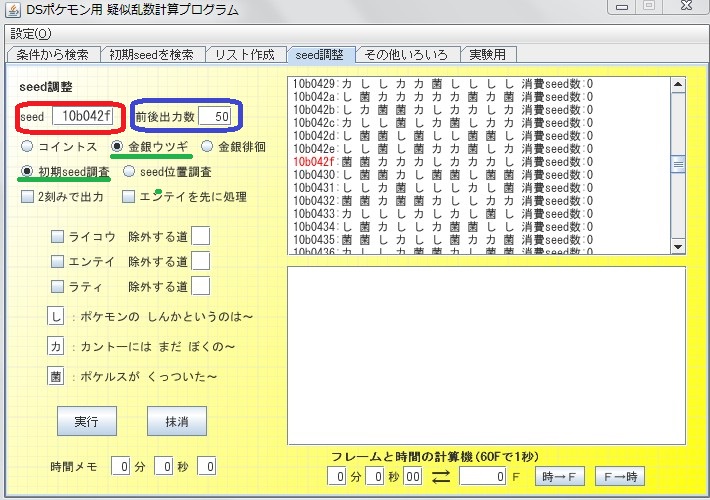Open the 設定(O) menu

click(x=31, y=34)
